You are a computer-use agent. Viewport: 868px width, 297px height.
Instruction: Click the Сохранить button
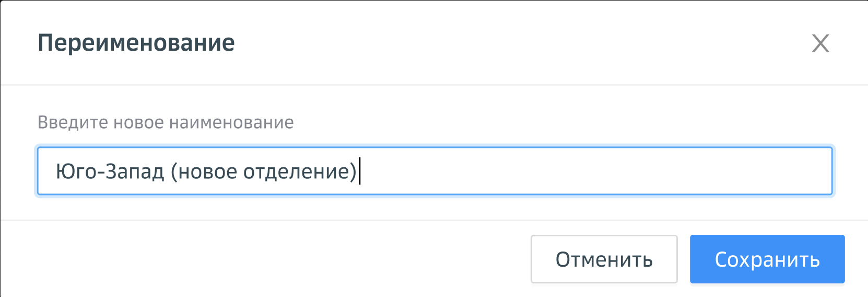coord(767,259)
